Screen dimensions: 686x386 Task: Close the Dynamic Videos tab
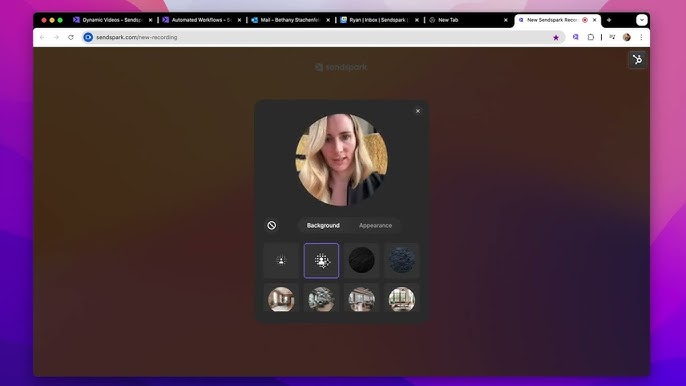pos(150,20)
